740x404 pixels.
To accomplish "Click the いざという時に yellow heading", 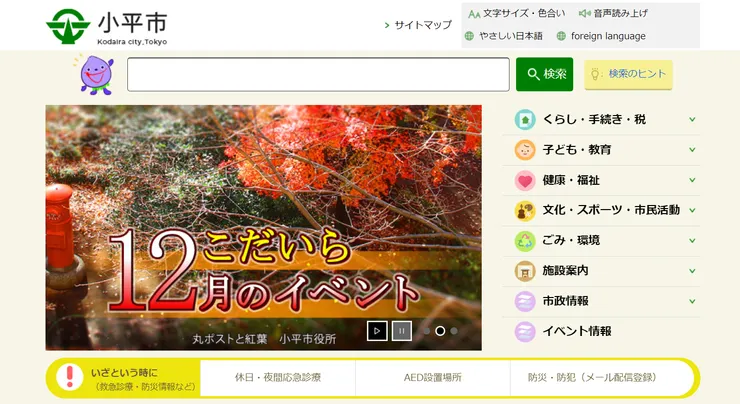I will (125, 372).
